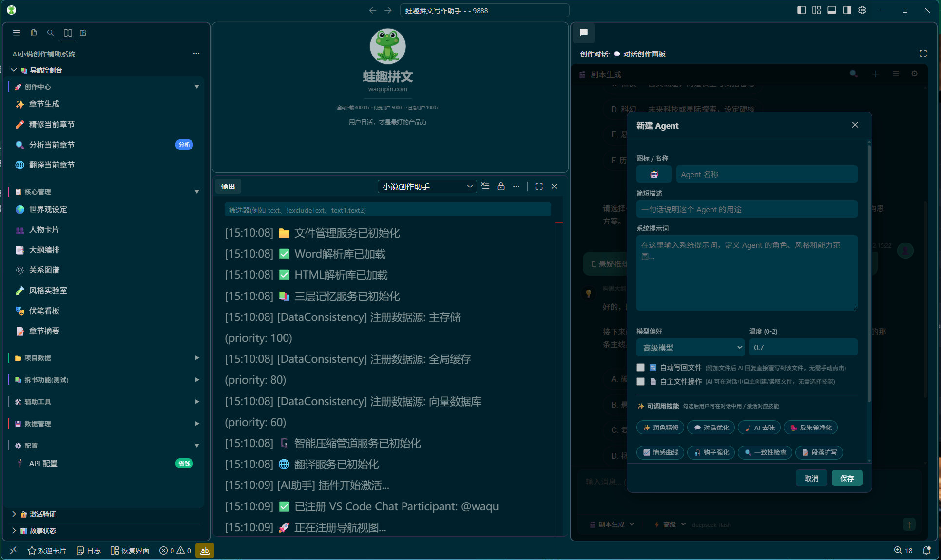Open the 高级模型 model preference dropdown

691,348
